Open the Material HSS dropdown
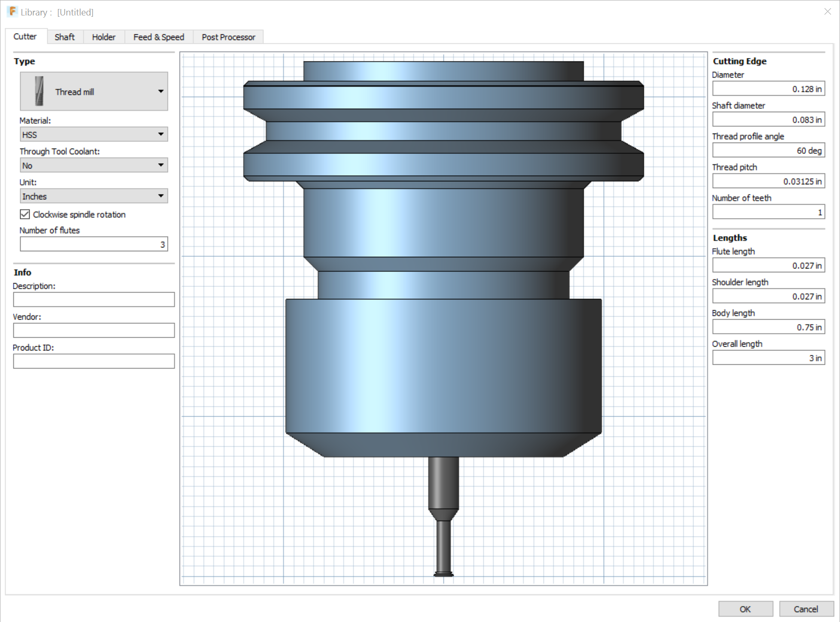This screenshot has height=622, width=840. click(94, 134)
